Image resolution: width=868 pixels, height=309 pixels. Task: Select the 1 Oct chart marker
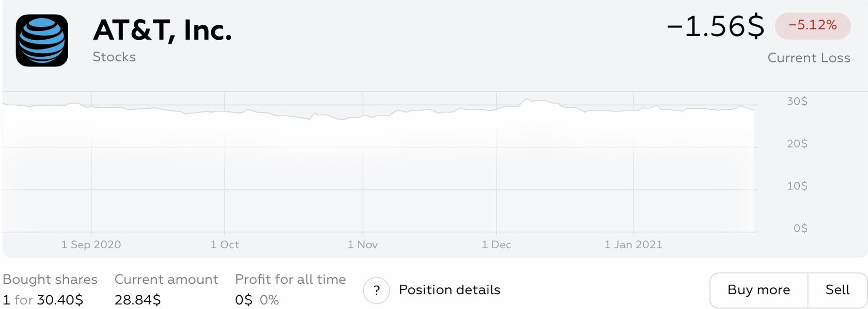pyautogui.click(x=225, y=245)
